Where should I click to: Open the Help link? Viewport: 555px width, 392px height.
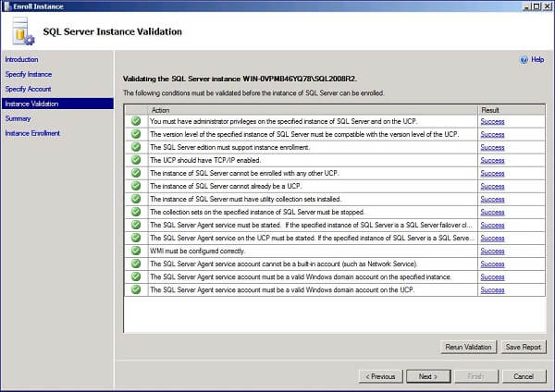coord(537,60)
